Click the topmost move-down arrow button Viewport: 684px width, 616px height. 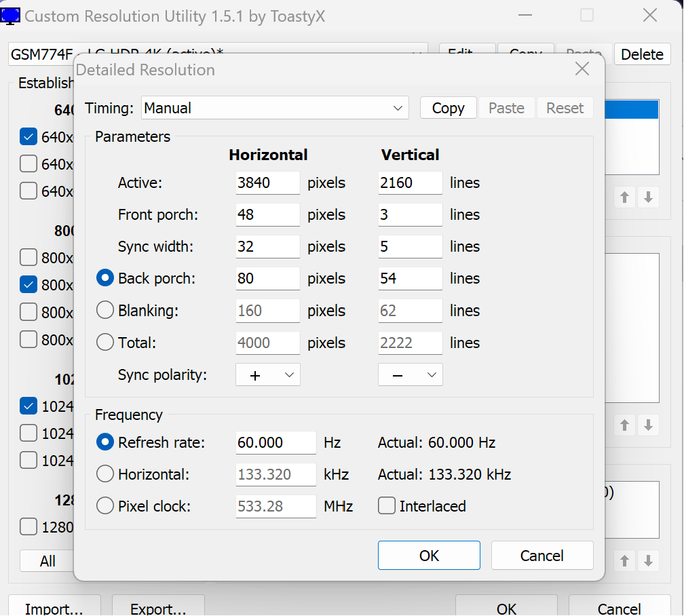(x=648, y=197)
